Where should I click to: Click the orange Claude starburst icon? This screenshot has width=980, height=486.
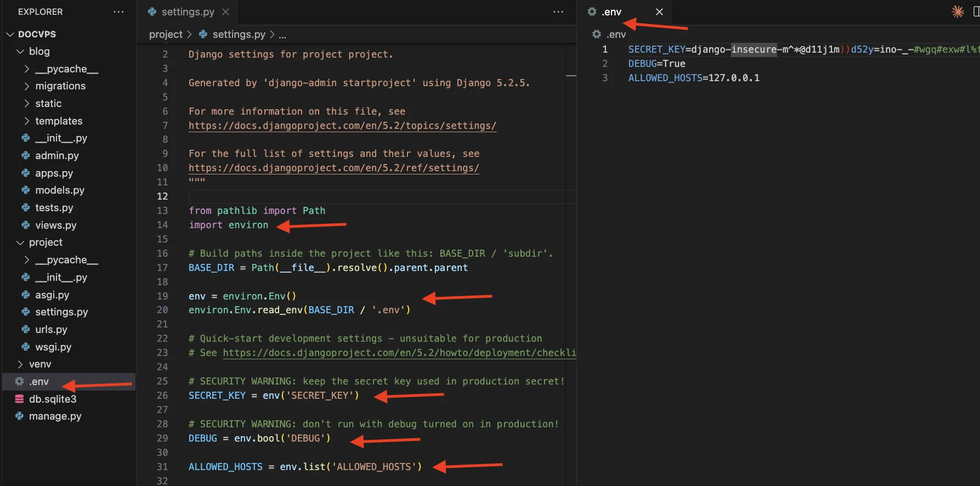[x=958, y=12]
